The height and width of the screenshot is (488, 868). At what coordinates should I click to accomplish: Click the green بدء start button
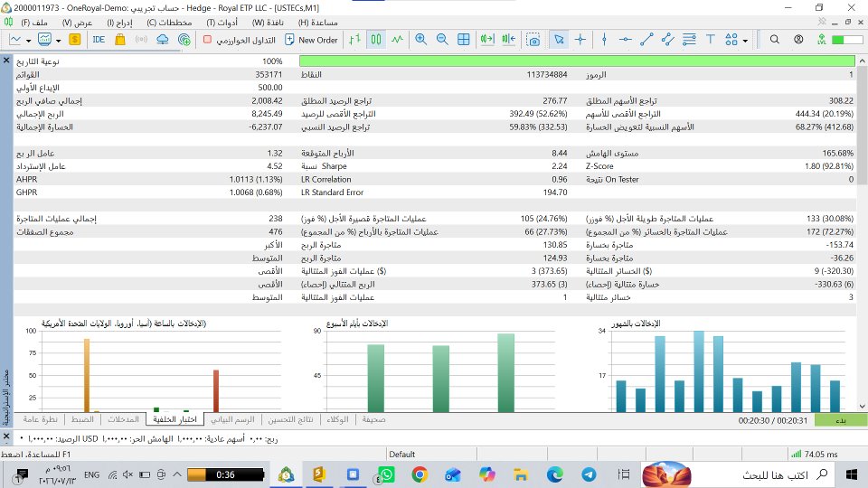[841, 420]
